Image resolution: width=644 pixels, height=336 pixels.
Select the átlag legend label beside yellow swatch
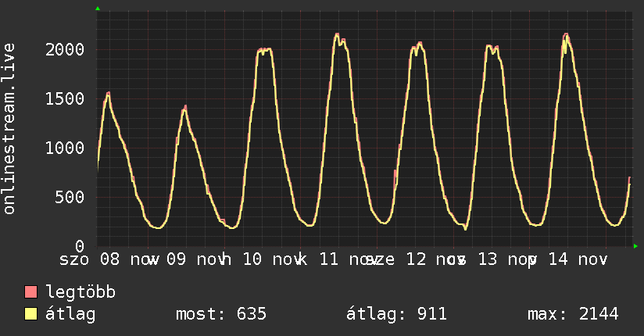pos(70,315)
